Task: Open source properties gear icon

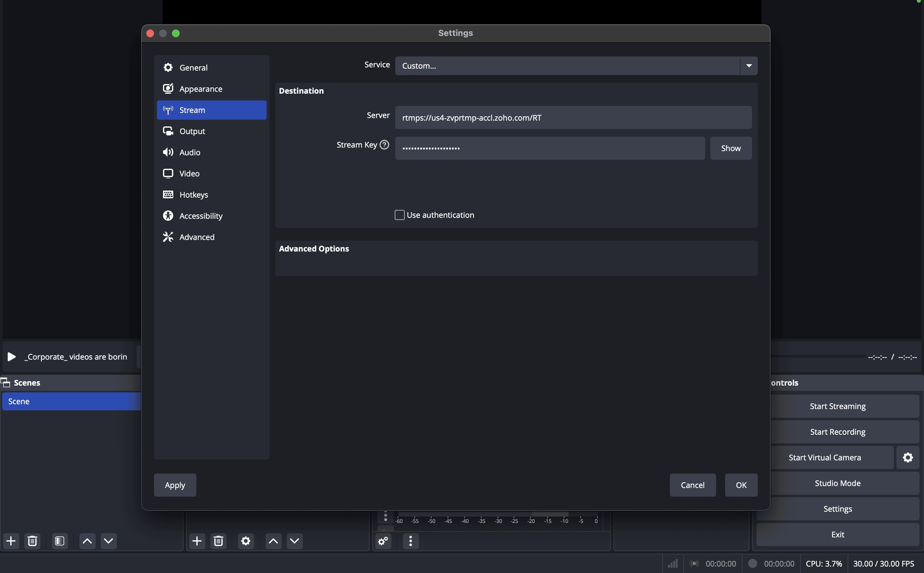Action: point(245,541)
